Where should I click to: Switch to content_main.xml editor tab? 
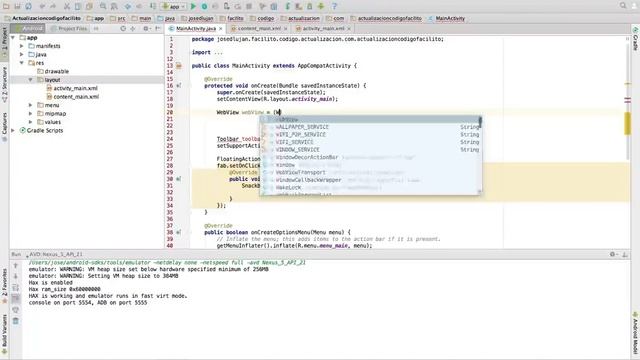point(259,29)
